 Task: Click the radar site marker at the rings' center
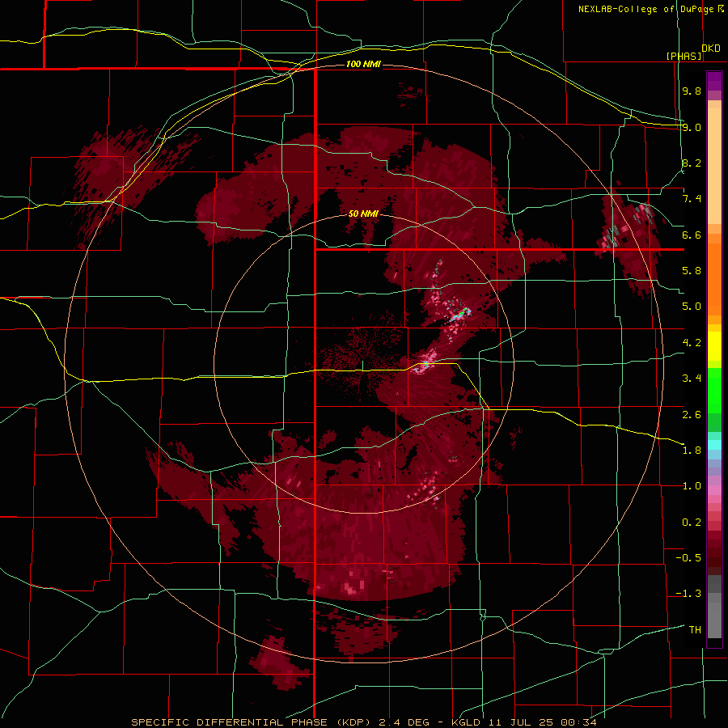tap(363, 366)
